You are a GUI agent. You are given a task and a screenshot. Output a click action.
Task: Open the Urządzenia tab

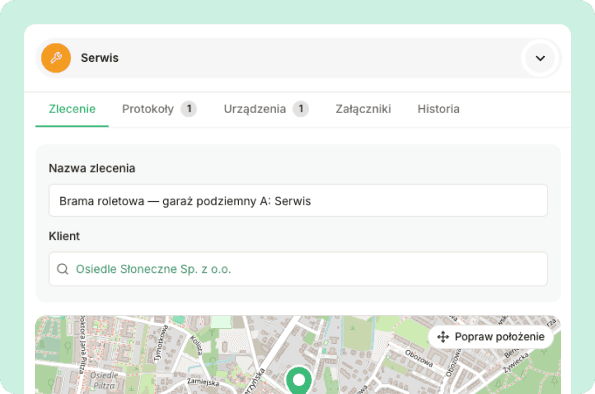click(266, 109)
